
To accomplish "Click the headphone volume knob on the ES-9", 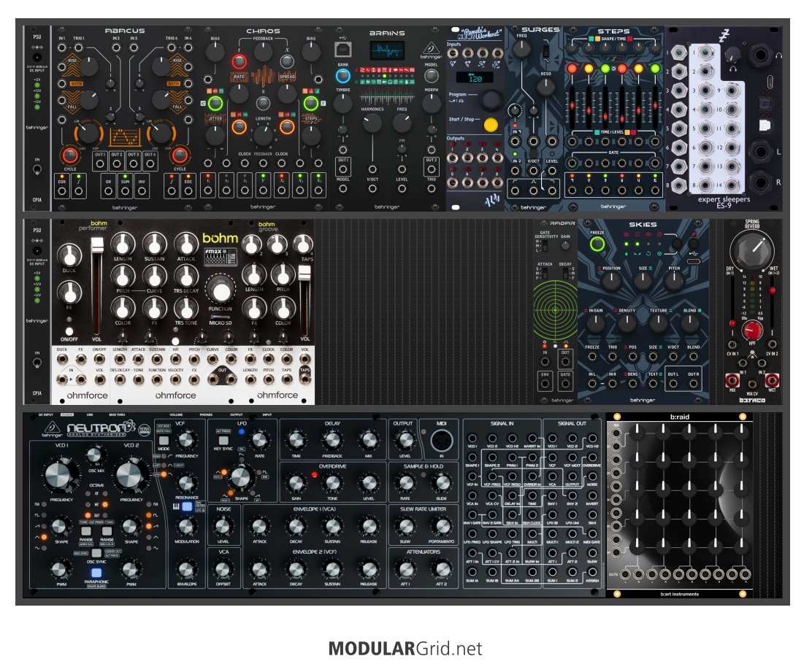I will coord(732,54).
